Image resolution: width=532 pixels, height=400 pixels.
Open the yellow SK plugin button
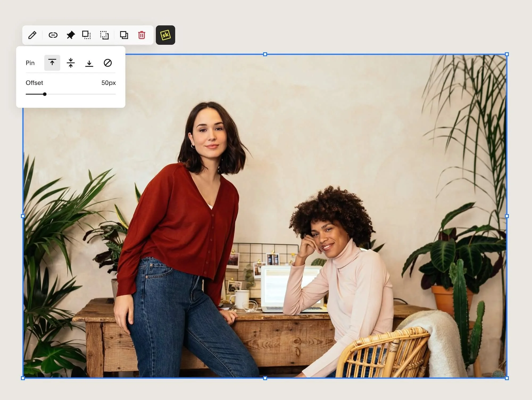click(165, 35)
